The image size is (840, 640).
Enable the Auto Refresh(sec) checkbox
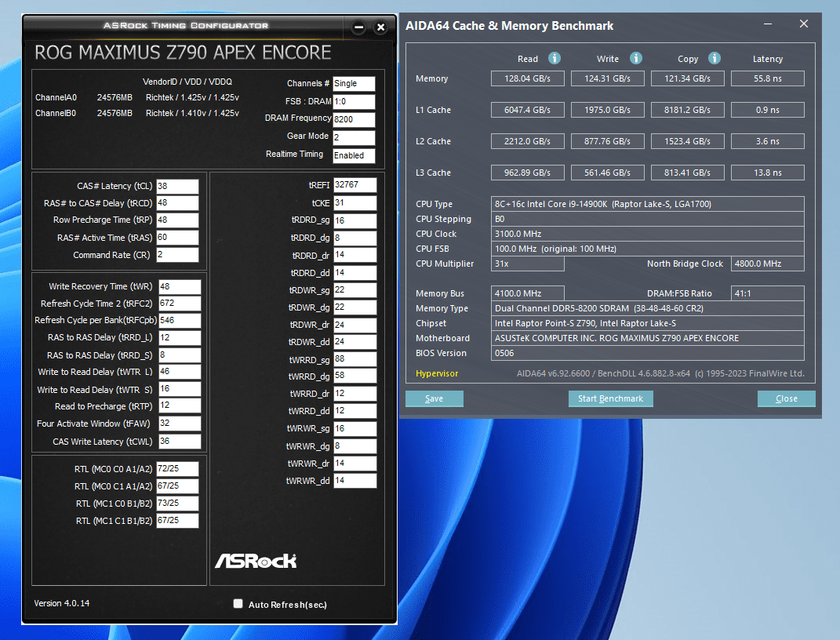point(238,604)
